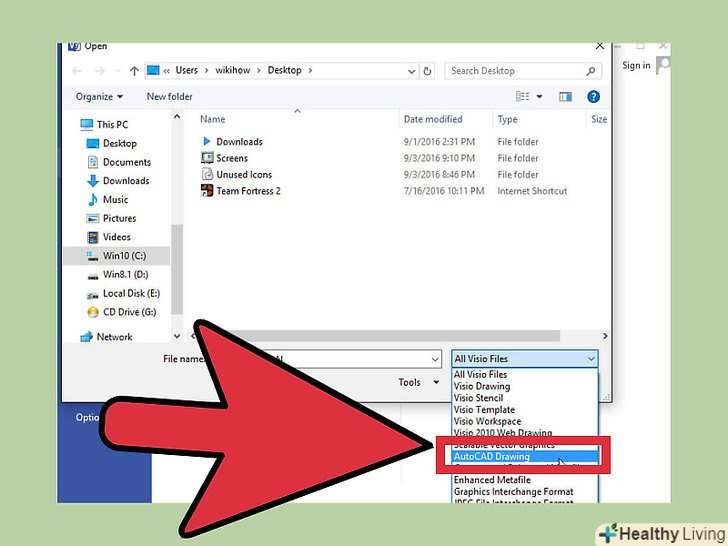
Task: Toggle the preview pane icon
Action: coord(565,97)
